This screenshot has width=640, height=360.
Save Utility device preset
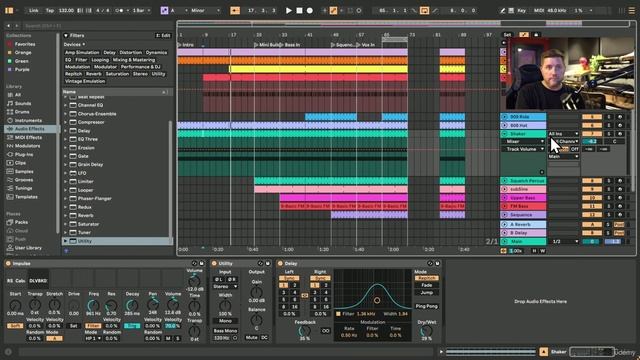268,264
